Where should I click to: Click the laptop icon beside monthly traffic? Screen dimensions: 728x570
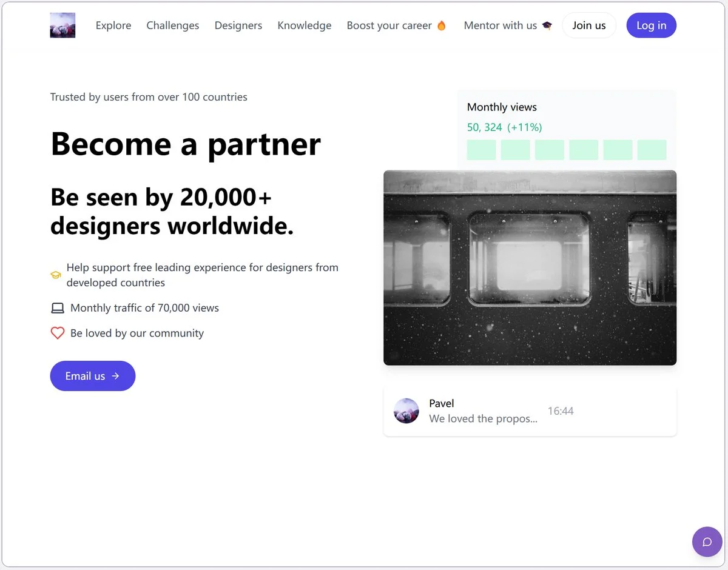tap(58, 308)
